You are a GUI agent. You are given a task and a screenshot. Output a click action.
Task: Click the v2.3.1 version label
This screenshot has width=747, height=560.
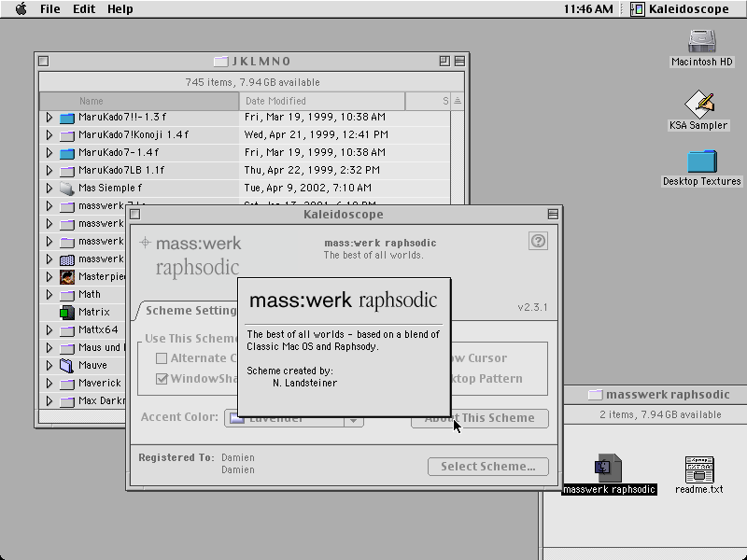[532, 307]
